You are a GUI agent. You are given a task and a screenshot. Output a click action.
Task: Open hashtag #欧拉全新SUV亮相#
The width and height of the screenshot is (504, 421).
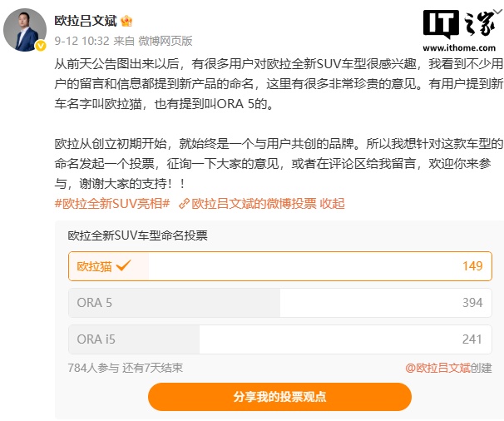click(112, 203)
